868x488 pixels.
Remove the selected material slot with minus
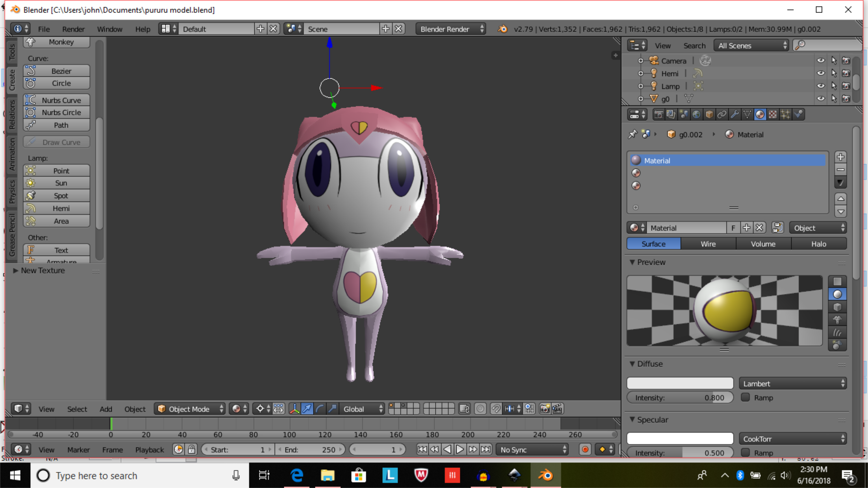pos(841,170)
